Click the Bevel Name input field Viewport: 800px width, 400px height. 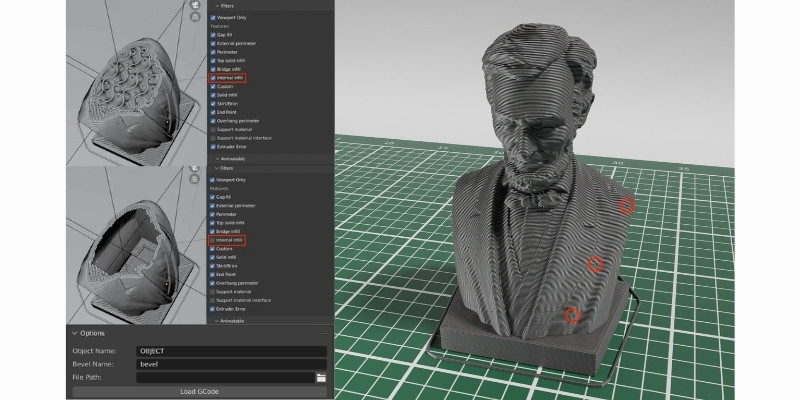point(232,364)
